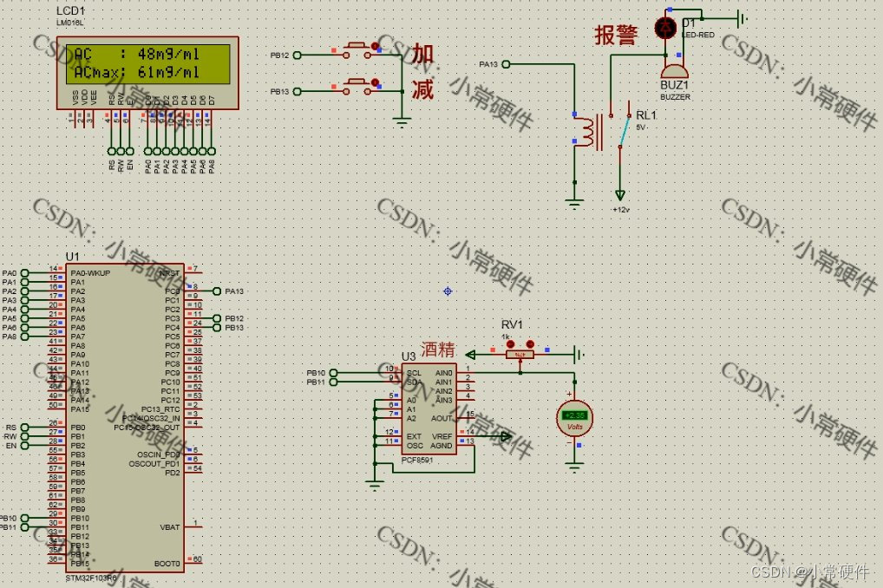883x588 pixels.
Task: Select the LM016L LCD display component
Action: [147, 73]
